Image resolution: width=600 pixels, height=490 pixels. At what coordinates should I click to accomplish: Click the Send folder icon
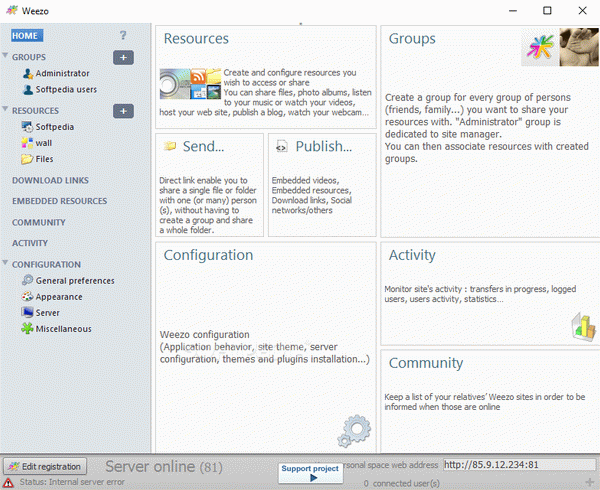170,146
